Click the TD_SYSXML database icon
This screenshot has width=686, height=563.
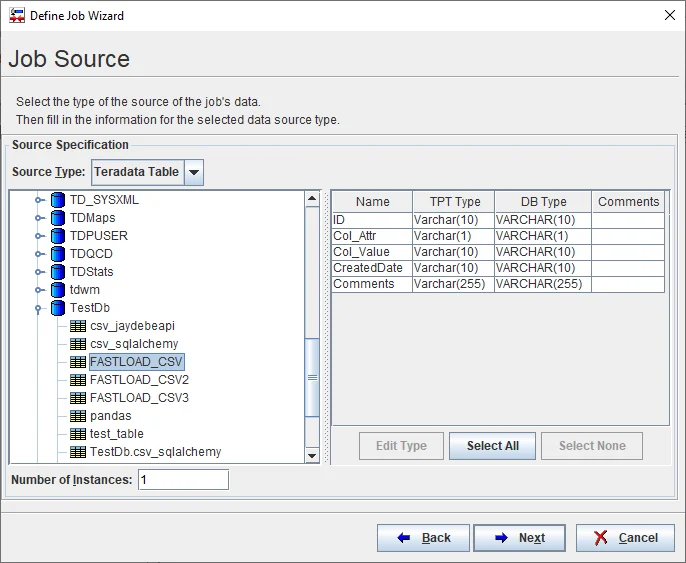point(58,200)
